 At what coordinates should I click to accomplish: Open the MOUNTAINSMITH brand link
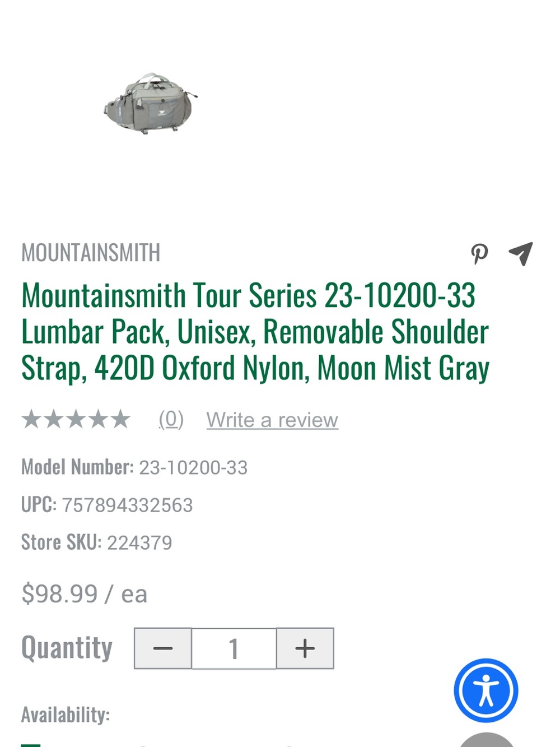(91, 253)
